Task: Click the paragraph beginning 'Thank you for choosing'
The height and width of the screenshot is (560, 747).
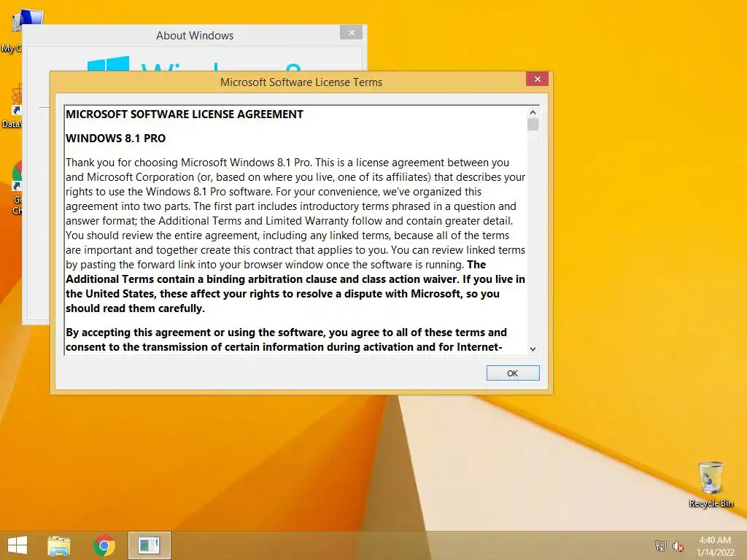Action: click(295, 236)
